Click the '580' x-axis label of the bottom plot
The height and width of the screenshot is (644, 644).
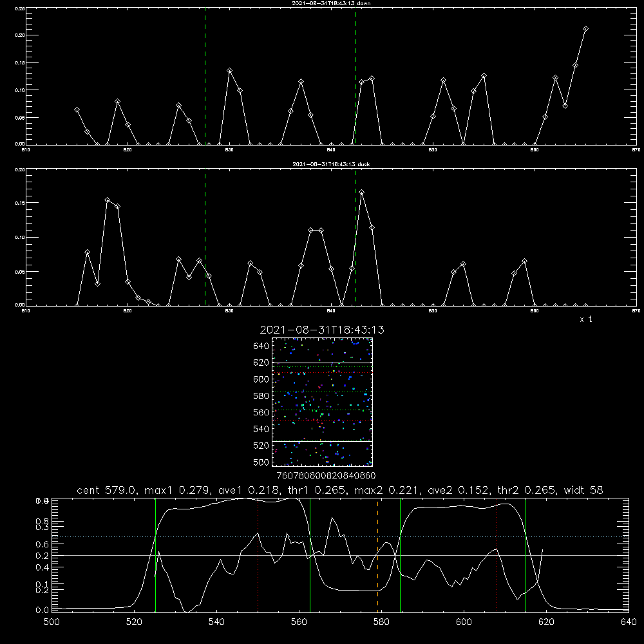point(381,622)
